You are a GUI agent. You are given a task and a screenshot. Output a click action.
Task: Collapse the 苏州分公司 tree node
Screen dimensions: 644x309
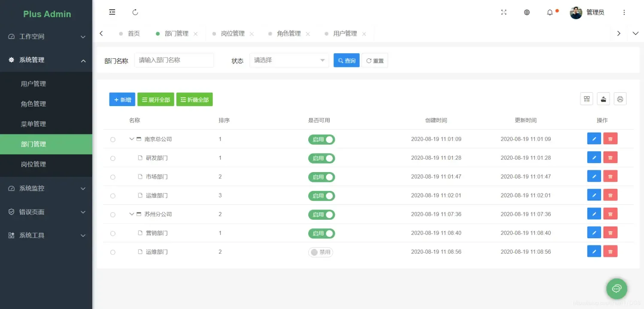(x=131, y=214)
